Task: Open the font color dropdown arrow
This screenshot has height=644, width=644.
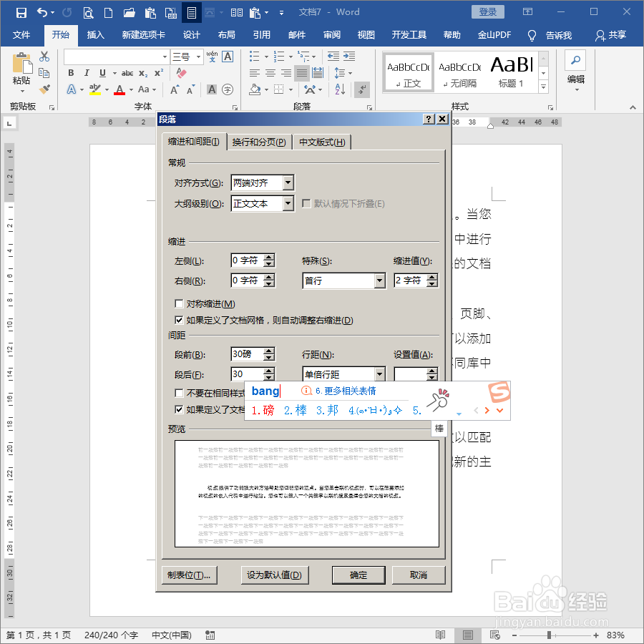Action: coord(132,89)
